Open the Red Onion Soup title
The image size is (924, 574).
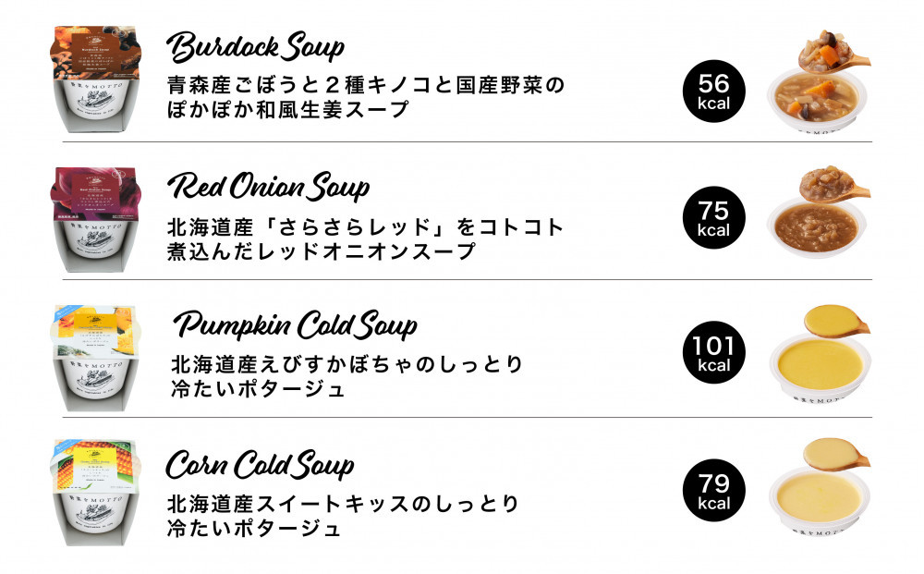269,187
